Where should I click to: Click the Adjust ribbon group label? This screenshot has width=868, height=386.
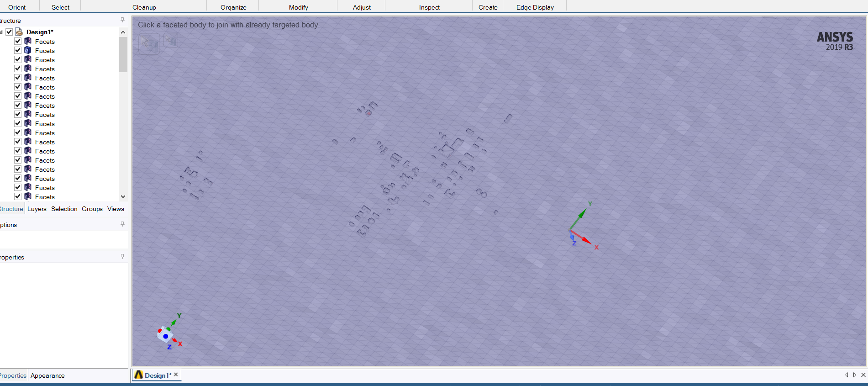(x=362, y=7)
